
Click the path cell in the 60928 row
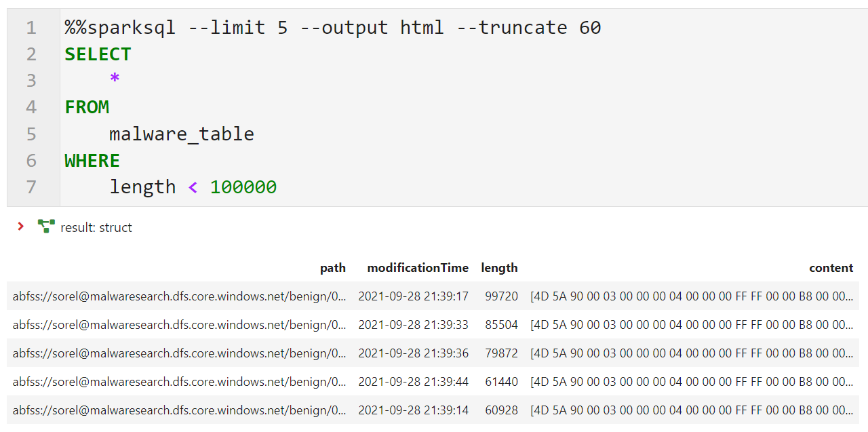tap(179, 410)
